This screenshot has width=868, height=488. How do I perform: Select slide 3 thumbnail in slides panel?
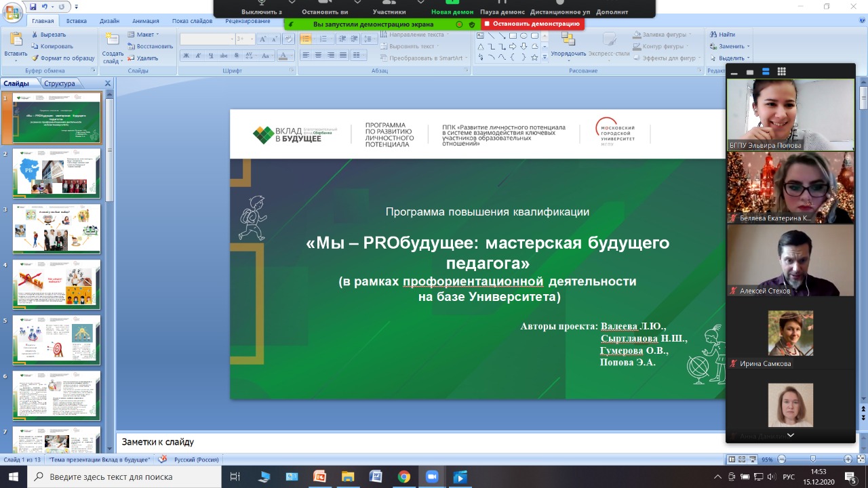point(56,228)
